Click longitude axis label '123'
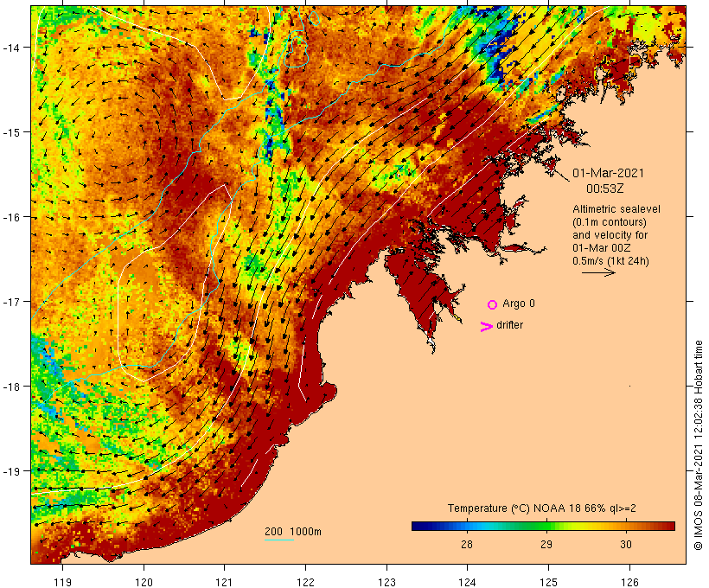This screenshot has height=588, width=709. click(x=386, y=582)
